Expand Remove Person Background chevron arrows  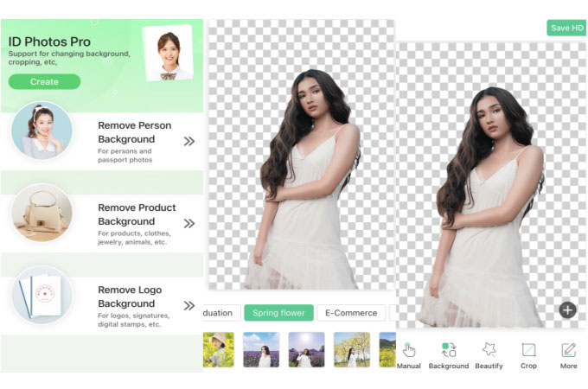click(189, 141)
